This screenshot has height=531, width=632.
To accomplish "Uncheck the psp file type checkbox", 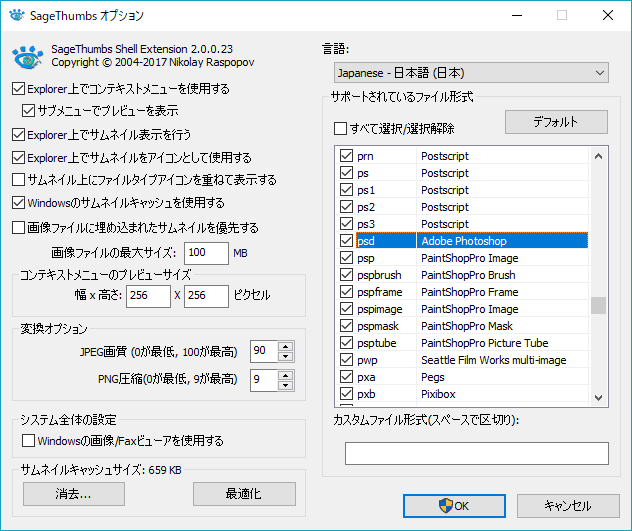I will 346,258.
